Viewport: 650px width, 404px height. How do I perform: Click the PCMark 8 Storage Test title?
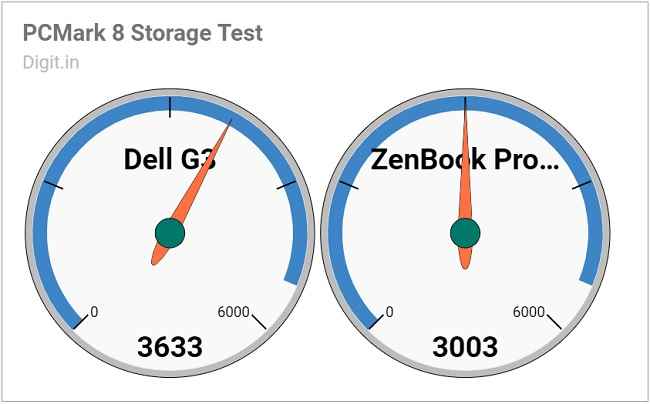[x=143, y=33]
